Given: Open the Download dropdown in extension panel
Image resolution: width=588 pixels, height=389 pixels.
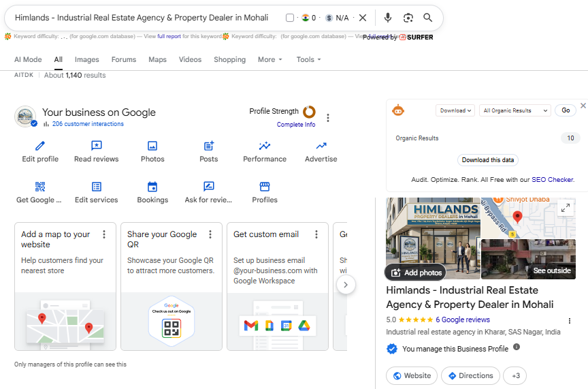Looking at the screenshot, I should (x=455, y=110).
